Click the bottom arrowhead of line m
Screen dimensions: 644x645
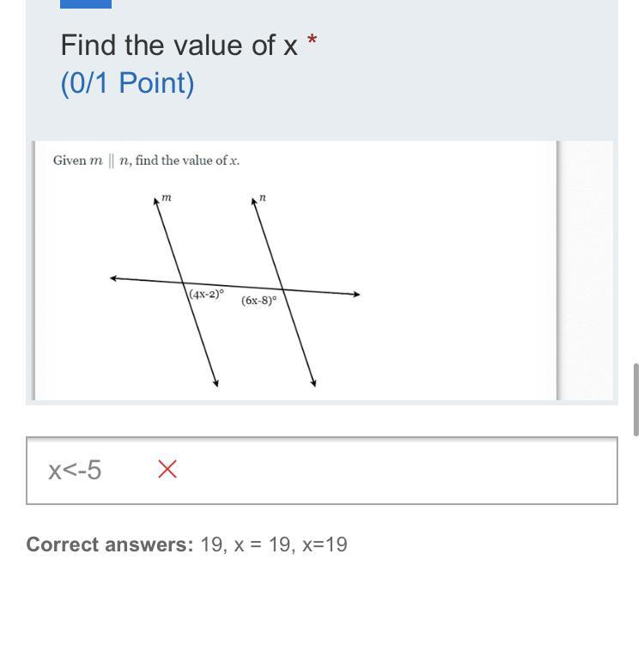(x=216, y=383)
